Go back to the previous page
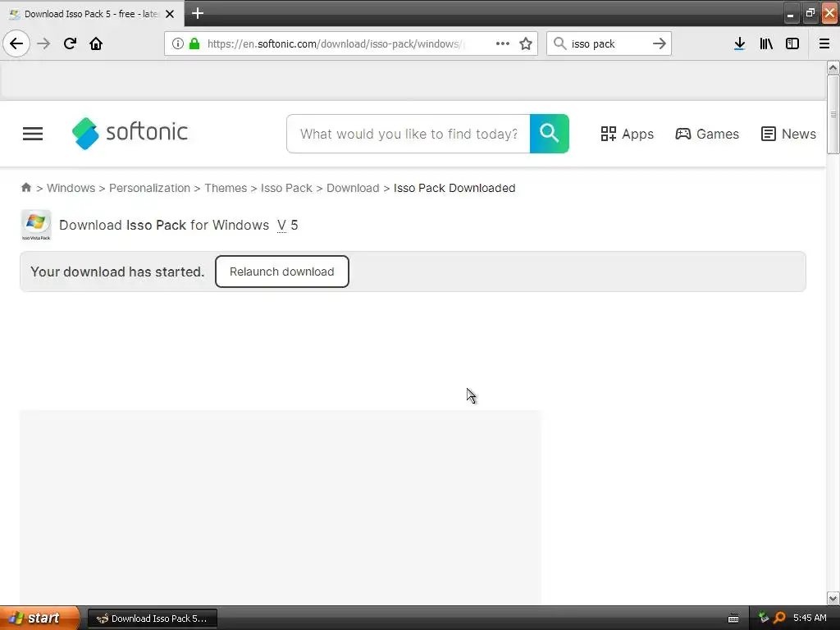The image size is (840, 630). [16, 43]
